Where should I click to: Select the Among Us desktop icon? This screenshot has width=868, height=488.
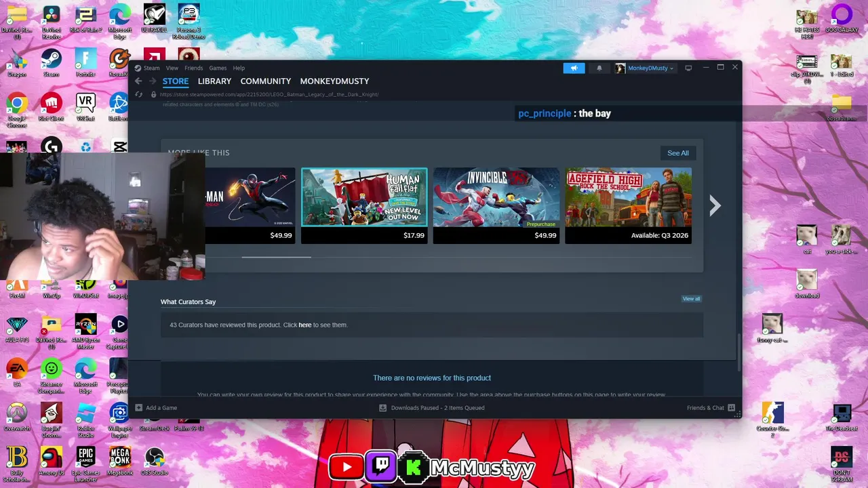pos(51,461)
